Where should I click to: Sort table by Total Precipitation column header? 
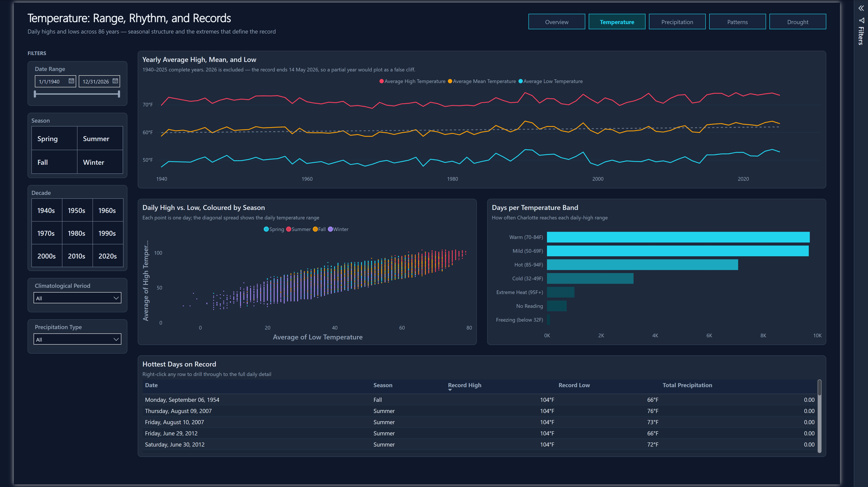[687, 385]
